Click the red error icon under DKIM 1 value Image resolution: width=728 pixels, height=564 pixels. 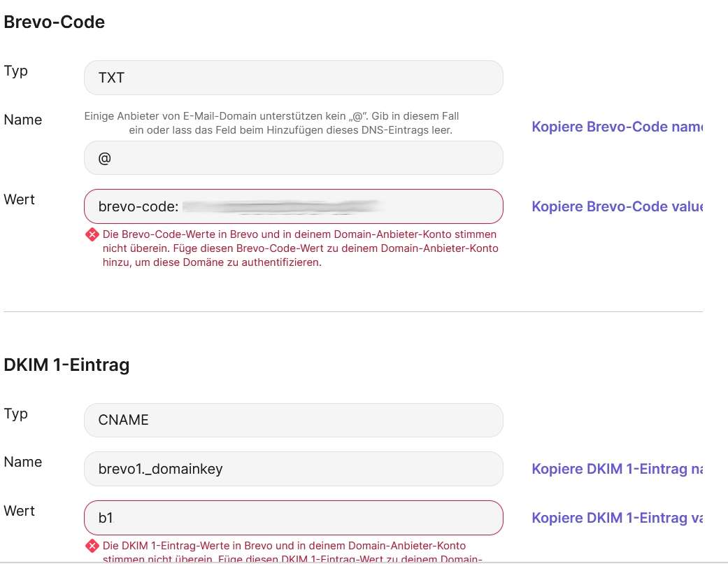coord(92,546)
